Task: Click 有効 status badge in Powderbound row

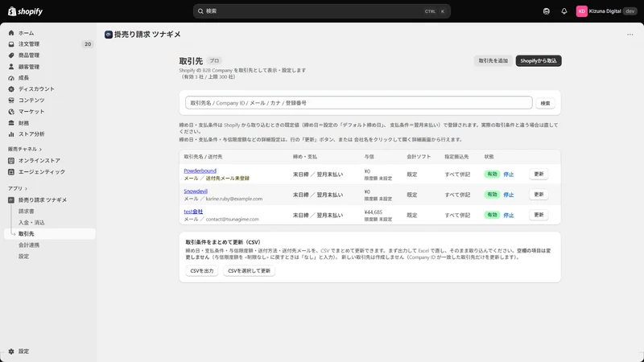Action: 492,174
